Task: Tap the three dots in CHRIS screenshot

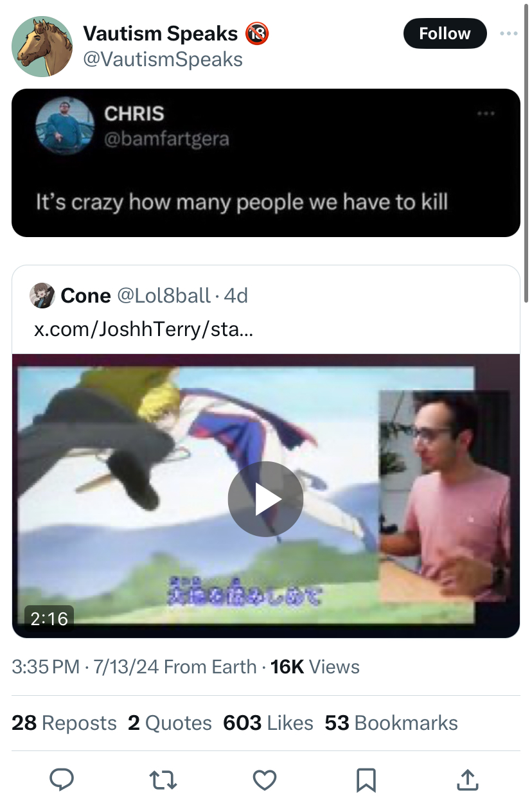Action: (486, 114)
